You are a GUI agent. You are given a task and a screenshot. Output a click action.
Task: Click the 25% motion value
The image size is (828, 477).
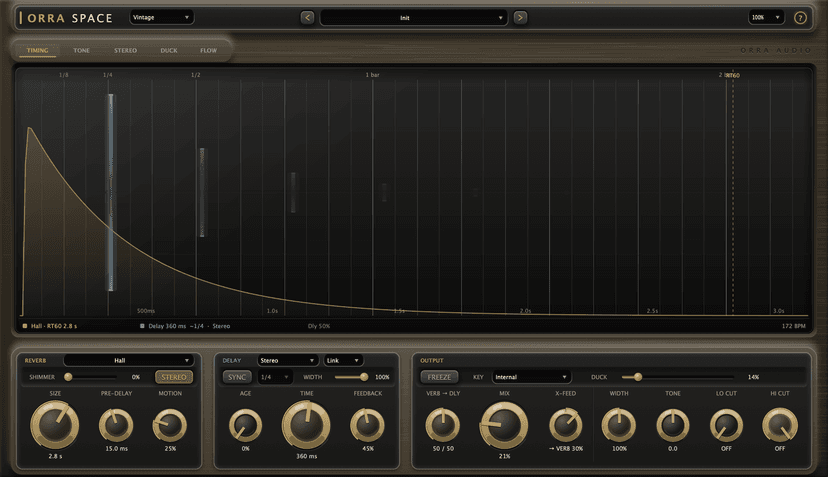170,448
